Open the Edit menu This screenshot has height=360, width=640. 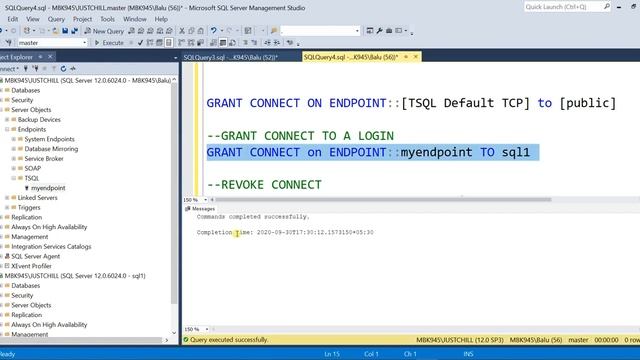pos(12,19)
